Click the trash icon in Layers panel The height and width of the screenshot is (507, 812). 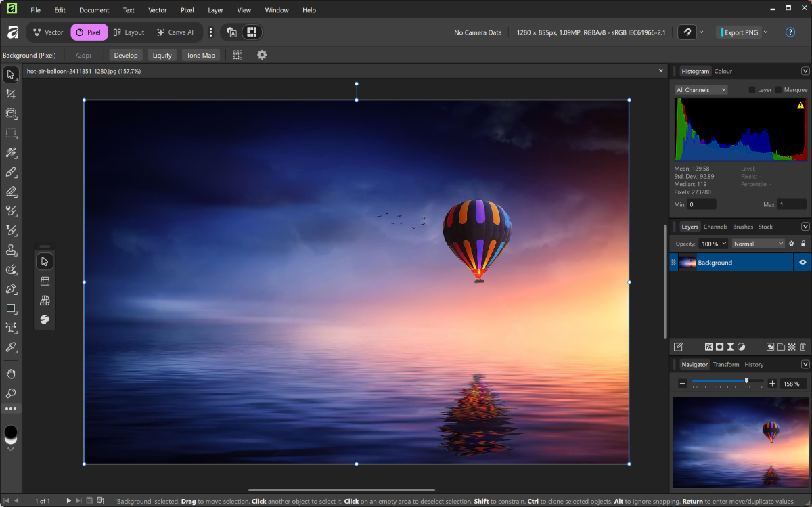tap(803, 347)
